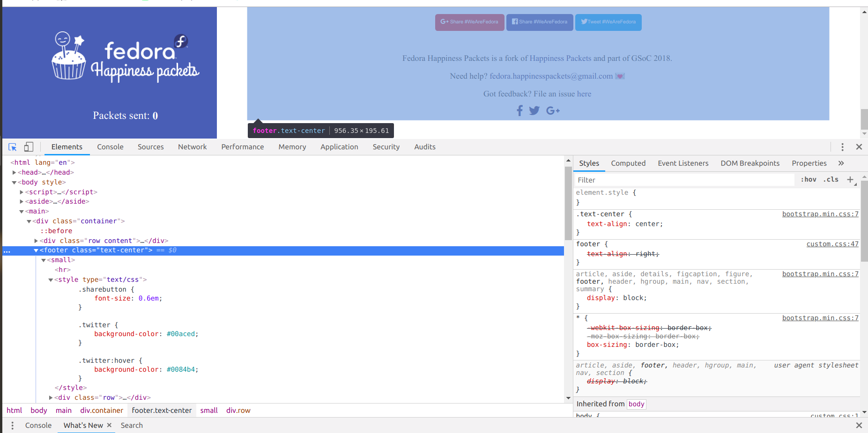868x433 pixels.
Task: Click the Tweet #WeAreFedora button
Action: point(608,22)
